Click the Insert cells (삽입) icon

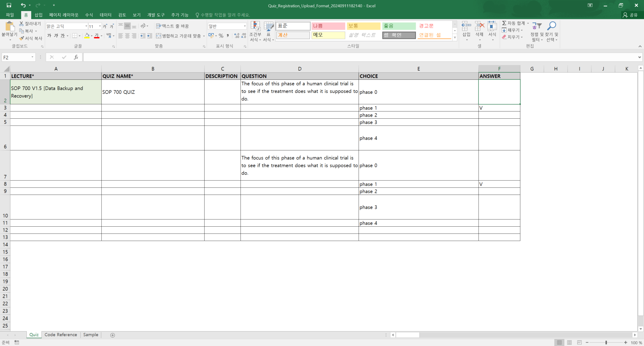coord(466,27)
